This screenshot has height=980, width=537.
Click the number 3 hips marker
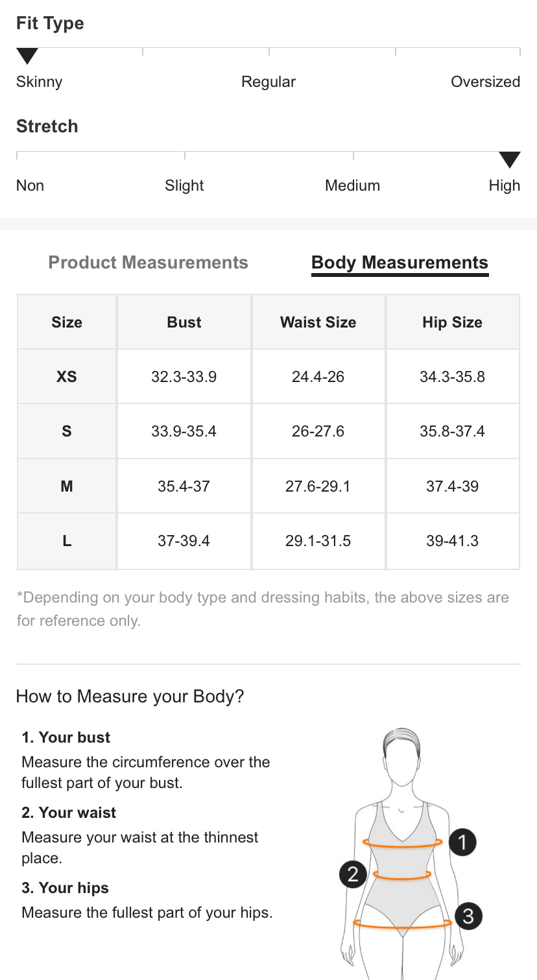coord(468,916)
